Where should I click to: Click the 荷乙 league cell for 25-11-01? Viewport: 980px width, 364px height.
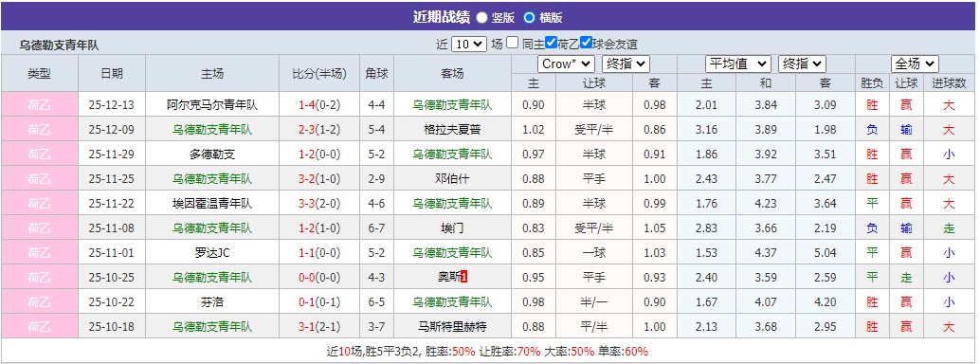click(x=40, y=253)
